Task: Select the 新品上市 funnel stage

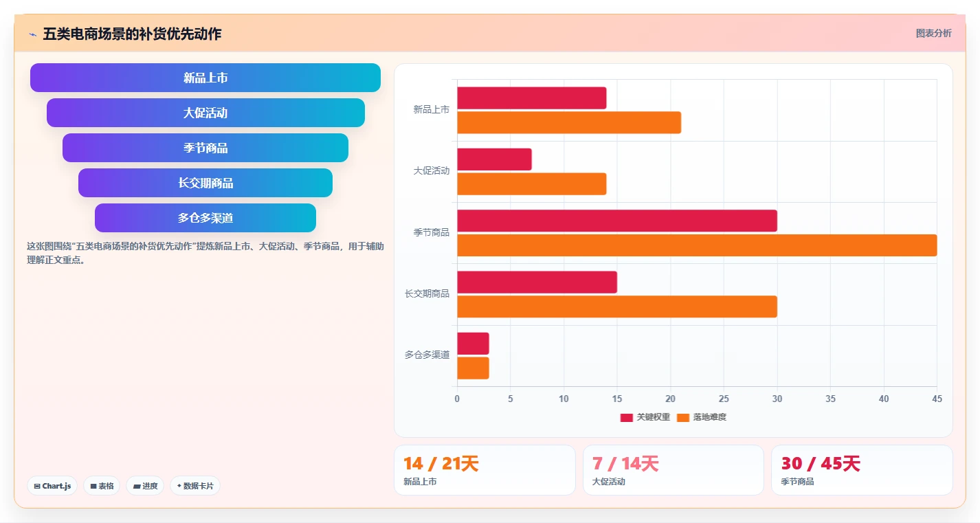Action: point(205,78)
